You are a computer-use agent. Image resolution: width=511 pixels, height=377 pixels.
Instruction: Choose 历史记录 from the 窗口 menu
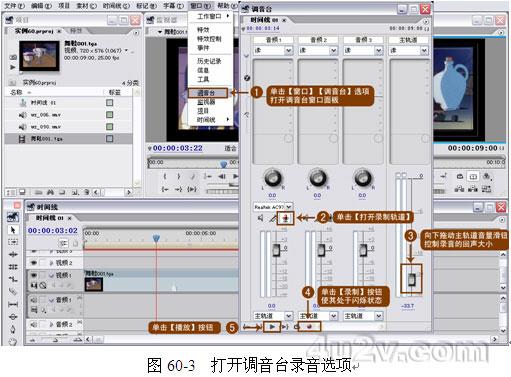(209, 61)
